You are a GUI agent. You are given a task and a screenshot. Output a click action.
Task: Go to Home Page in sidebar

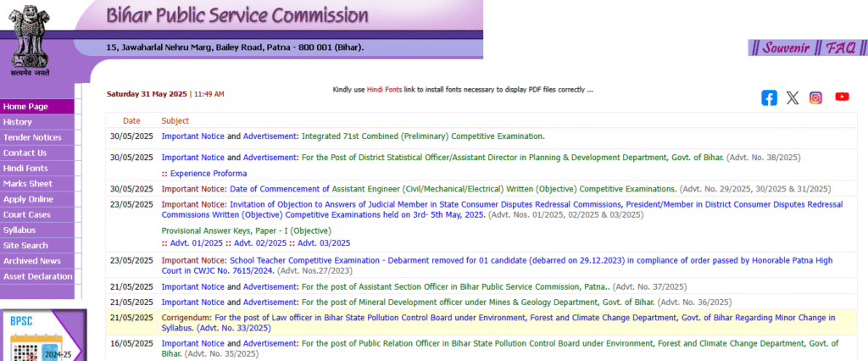coord(37,106)
